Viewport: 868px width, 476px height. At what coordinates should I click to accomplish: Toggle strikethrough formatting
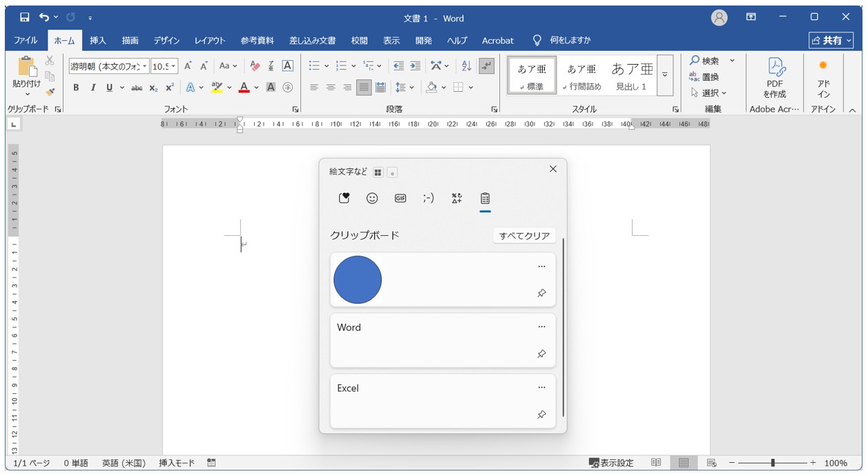point(137,88)
